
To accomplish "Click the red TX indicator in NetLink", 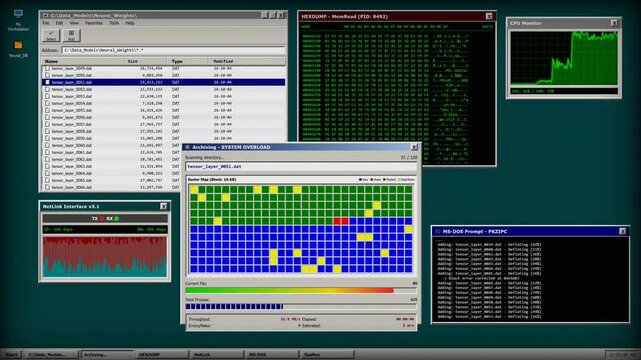I will (x=102, y=219).
